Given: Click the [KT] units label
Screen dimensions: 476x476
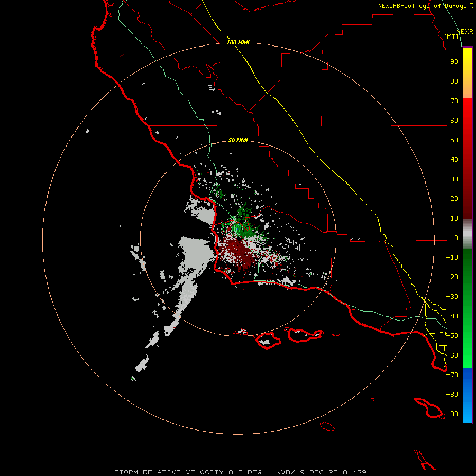Looking at the screenshot, I should (x=452, y=36).
